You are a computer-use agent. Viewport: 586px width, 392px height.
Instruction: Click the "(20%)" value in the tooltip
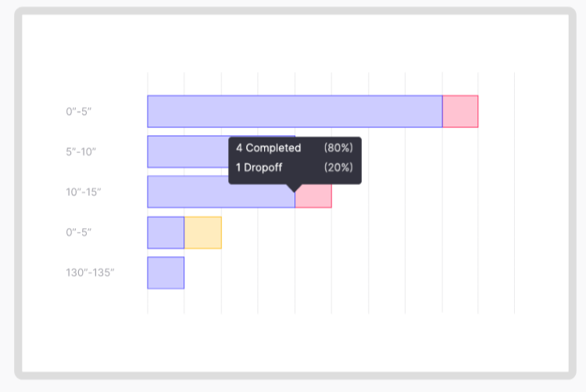[338, 167]
